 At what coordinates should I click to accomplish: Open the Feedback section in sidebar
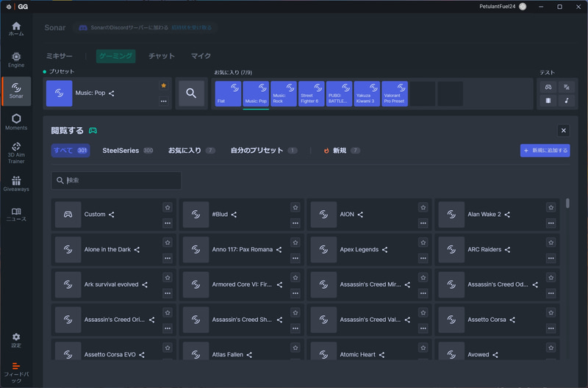[x=16, y=373]
